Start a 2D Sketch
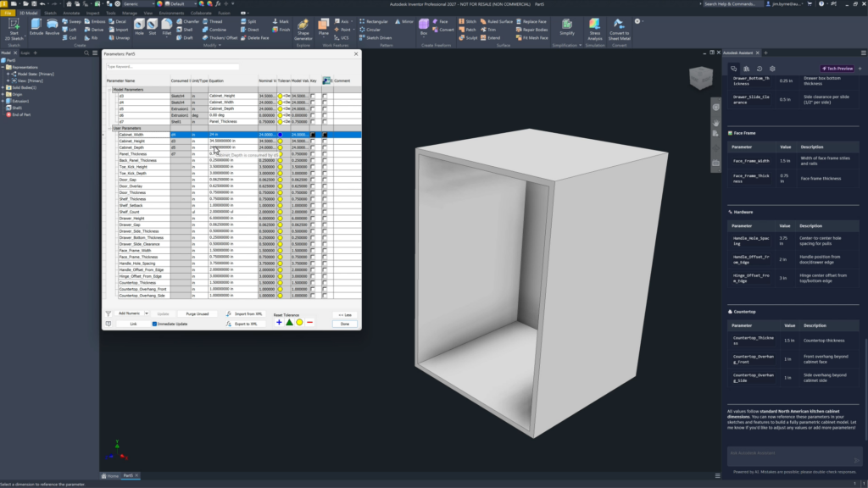 pos(14,29)
